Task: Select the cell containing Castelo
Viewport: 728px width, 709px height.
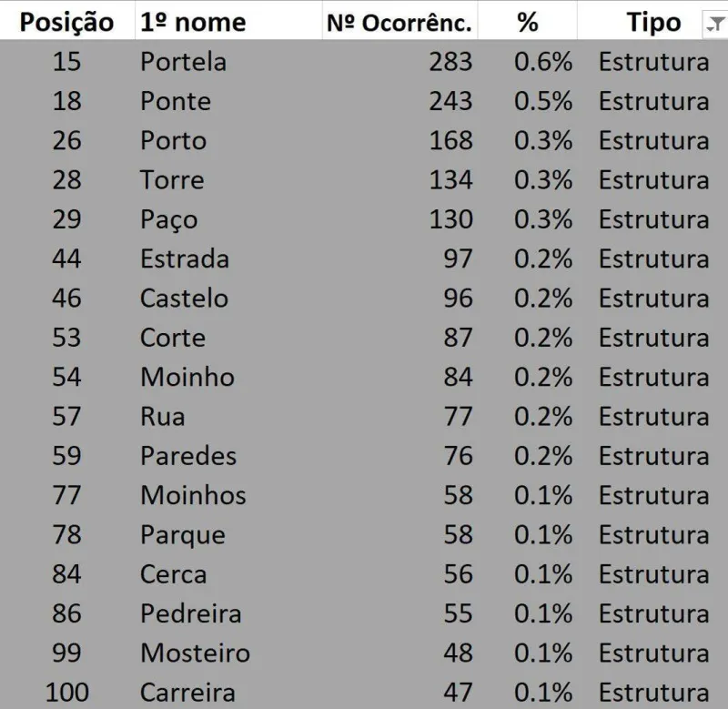Action: [228, 299]
